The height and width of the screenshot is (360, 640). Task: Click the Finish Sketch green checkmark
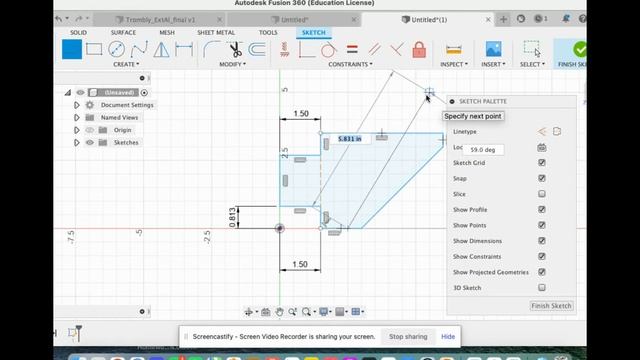pyautogui.click(x=580, y=49)
